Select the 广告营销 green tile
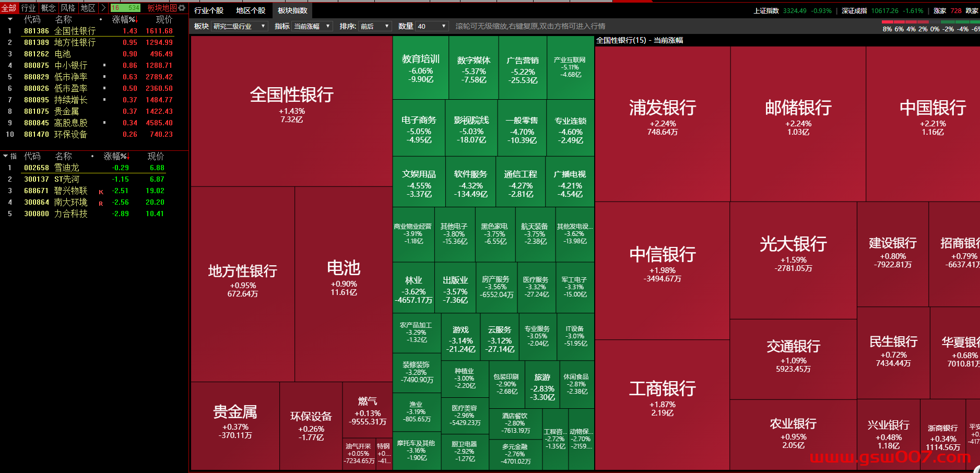The width and height of the screenshot is (980, 473). pos(523,67)
